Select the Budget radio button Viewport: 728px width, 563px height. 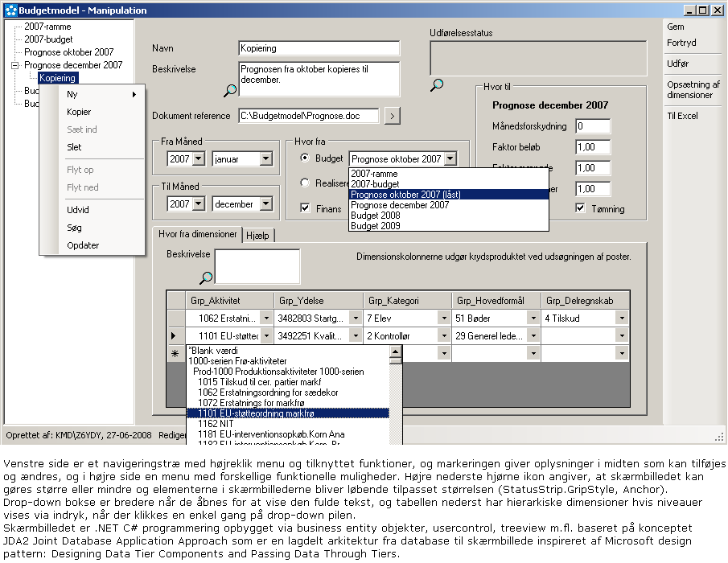(x=305, y=158)
